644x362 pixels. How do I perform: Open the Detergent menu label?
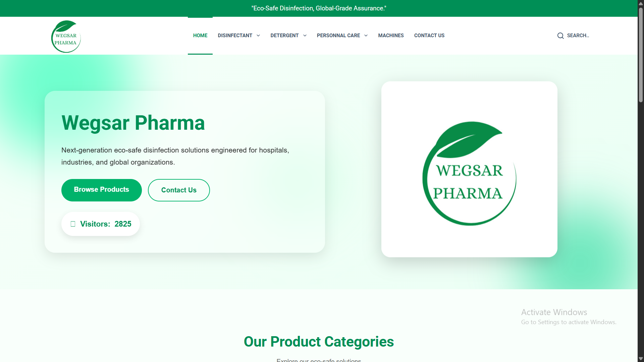click(284, 36)
